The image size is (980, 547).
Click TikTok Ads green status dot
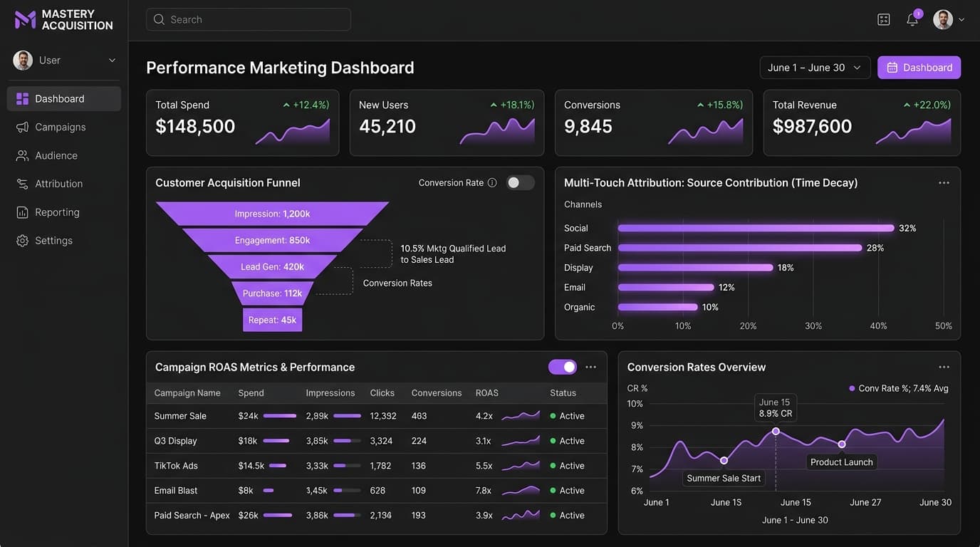point(553,466)
